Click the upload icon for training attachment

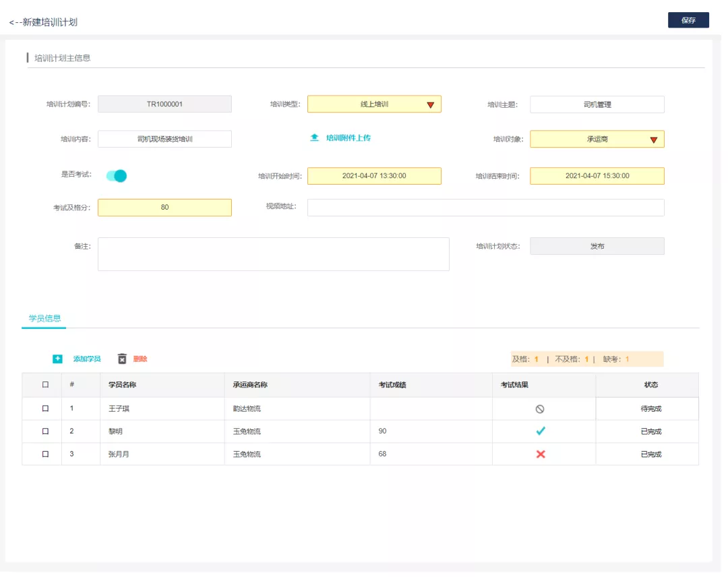pos(314,138)
